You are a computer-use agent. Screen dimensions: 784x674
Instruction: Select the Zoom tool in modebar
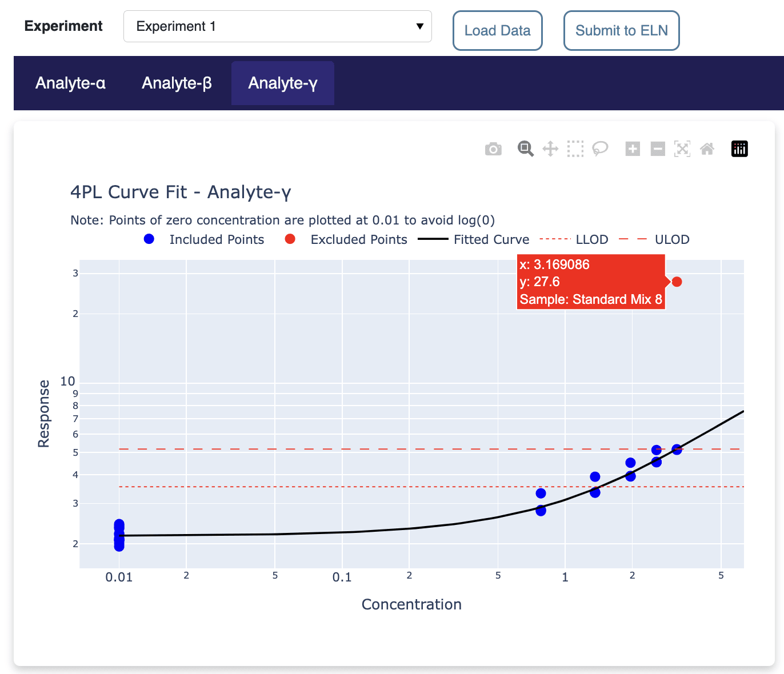pos(525,149)
